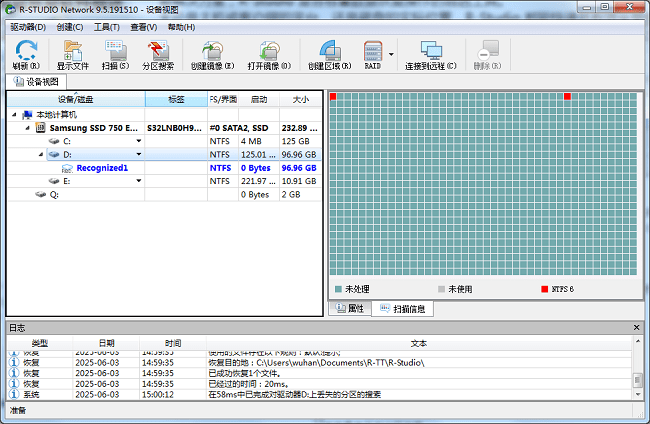Screen dimensions: 650x424
Task: Click the 启动 column header
Action: 259,99
